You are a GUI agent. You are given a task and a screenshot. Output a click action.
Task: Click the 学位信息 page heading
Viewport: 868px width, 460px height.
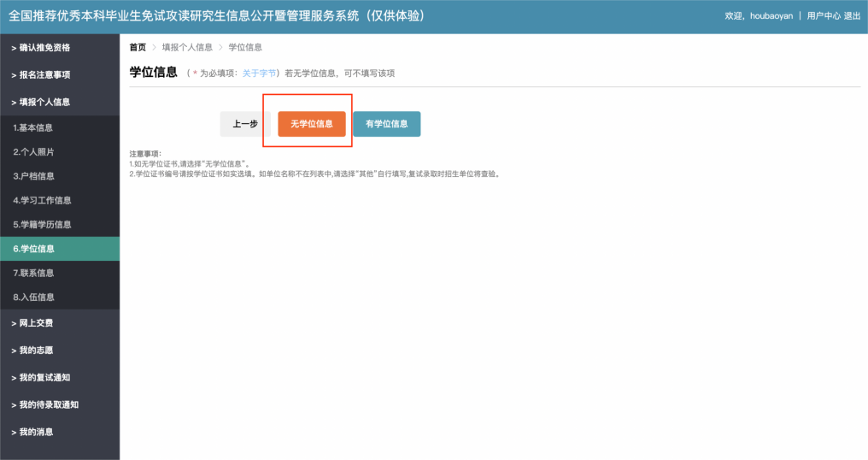(153, 72)
